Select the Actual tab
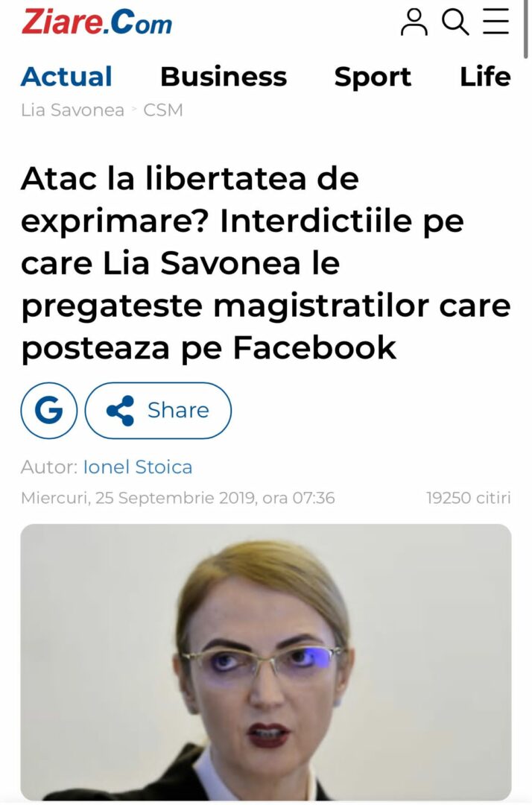 pyautogui.click(x=67, y=77)
